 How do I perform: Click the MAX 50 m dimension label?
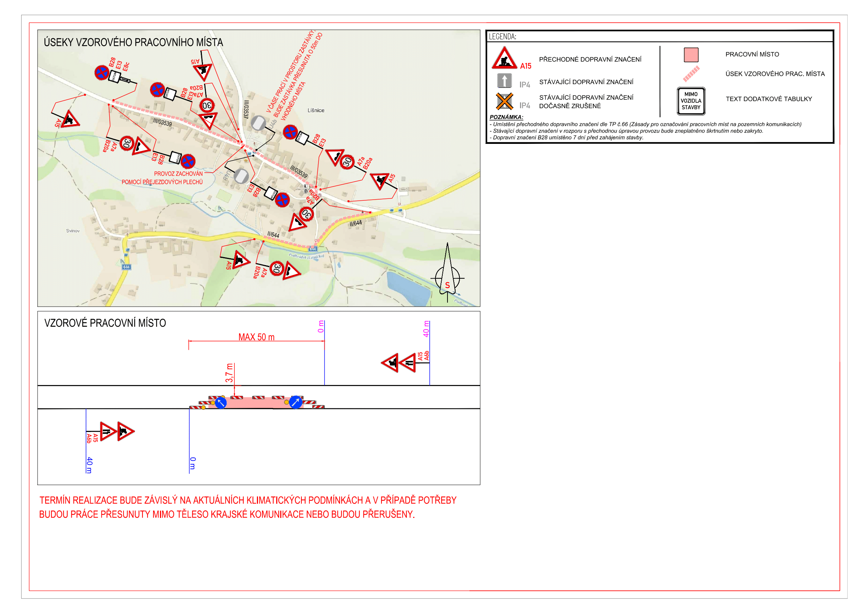[256, 337]
